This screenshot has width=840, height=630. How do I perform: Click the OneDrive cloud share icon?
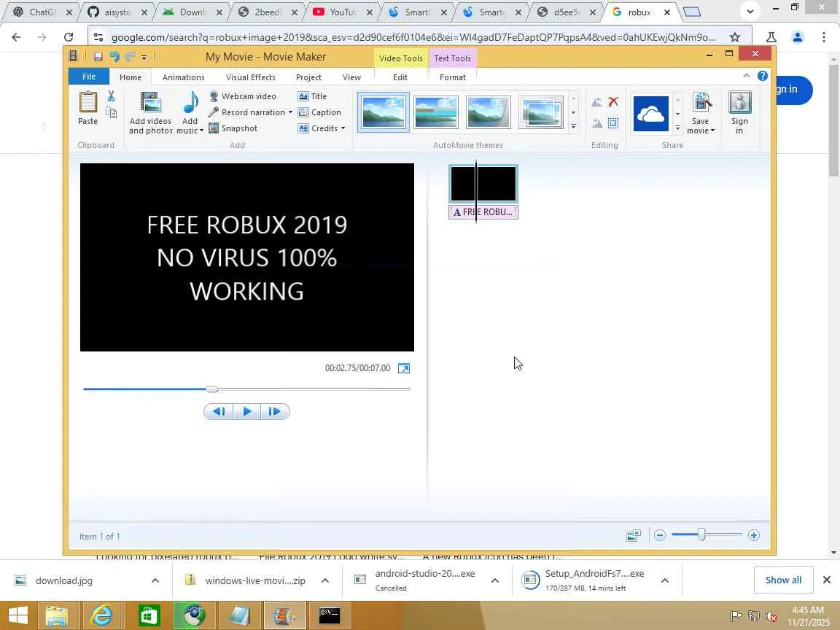point(651,114)
